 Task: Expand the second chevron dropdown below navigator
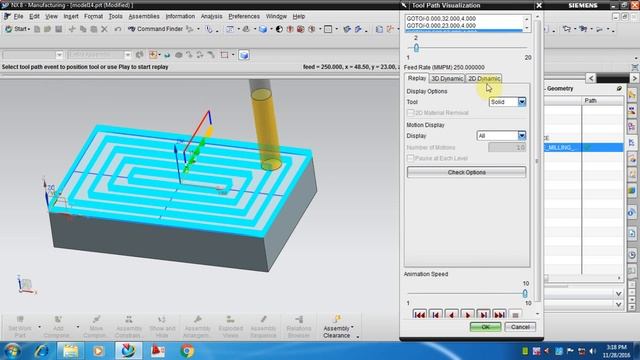click(618, 304)
